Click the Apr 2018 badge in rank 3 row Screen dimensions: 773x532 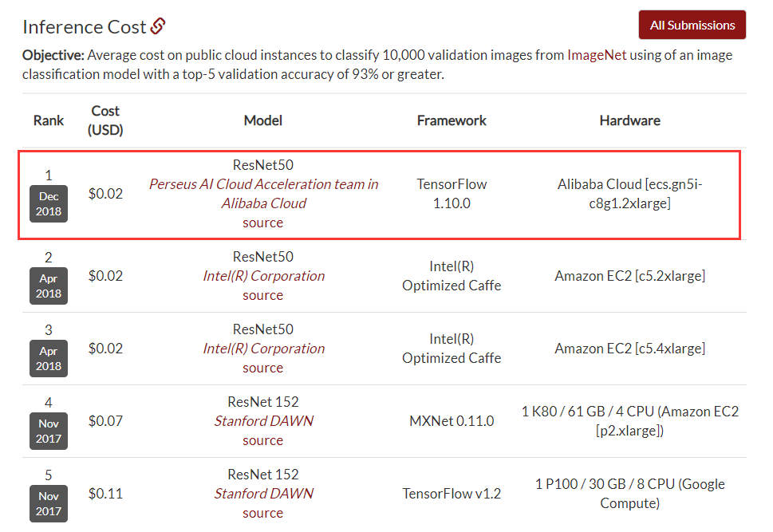(x=49, y=358)
